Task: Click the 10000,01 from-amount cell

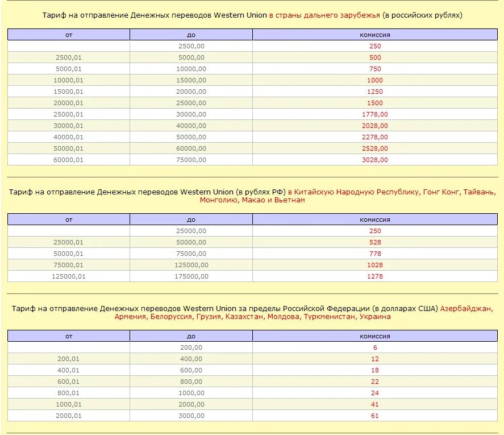Action: 68,80
